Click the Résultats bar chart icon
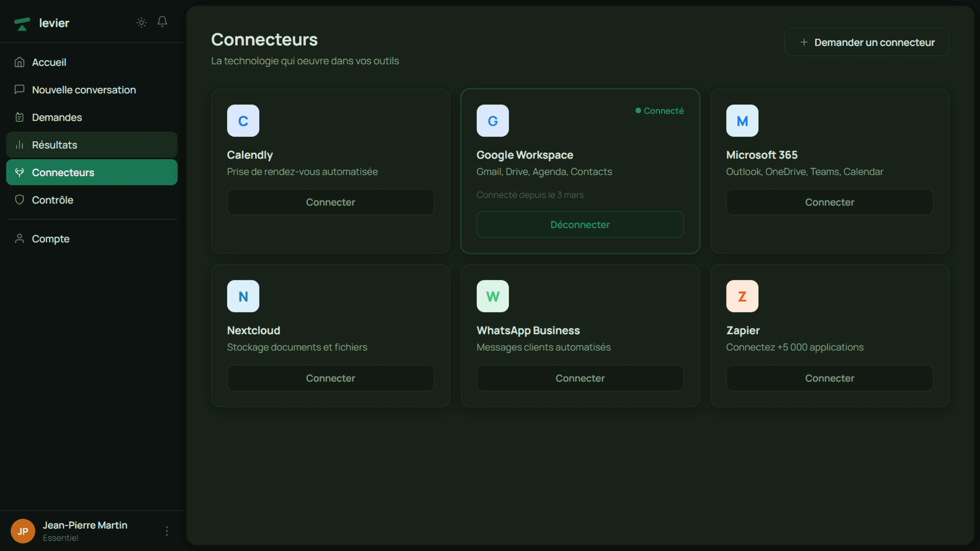 (x=20, y=145)
